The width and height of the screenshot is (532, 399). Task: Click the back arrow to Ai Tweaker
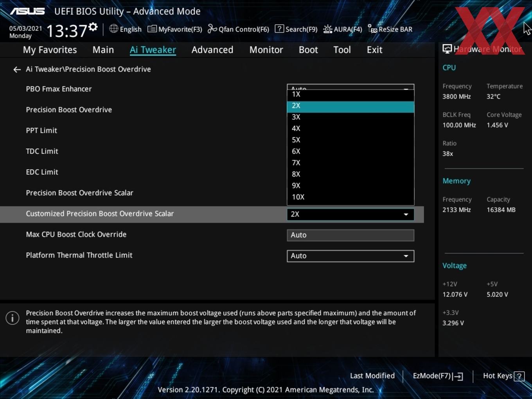coord(17,69)
